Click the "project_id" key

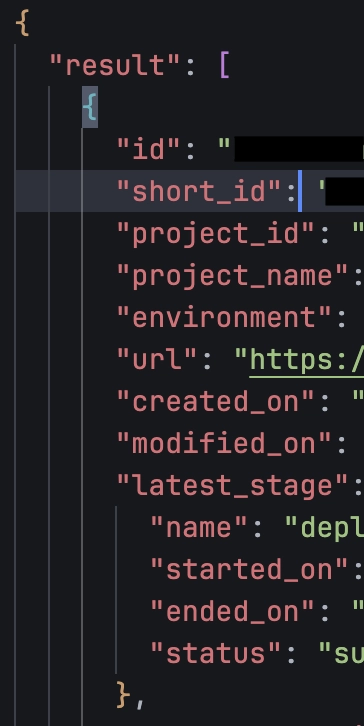click(x=216, y=233)
